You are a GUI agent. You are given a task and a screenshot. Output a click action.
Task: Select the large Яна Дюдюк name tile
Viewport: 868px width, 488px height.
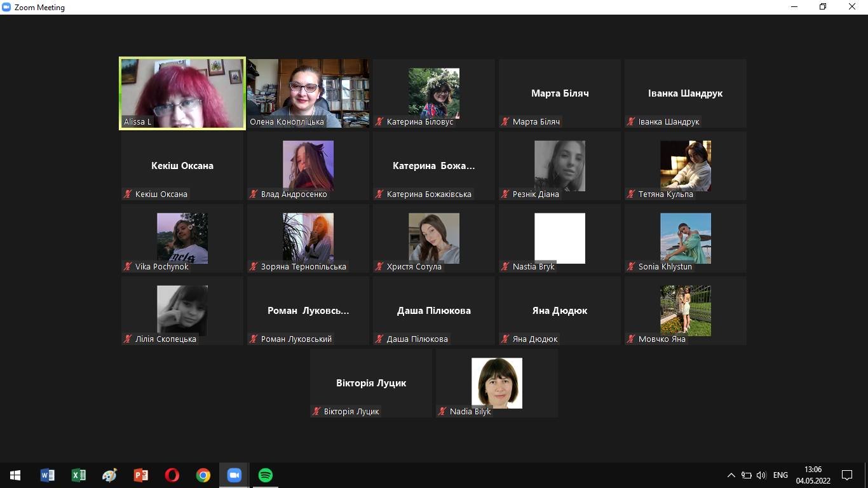(x=560, y=311)
